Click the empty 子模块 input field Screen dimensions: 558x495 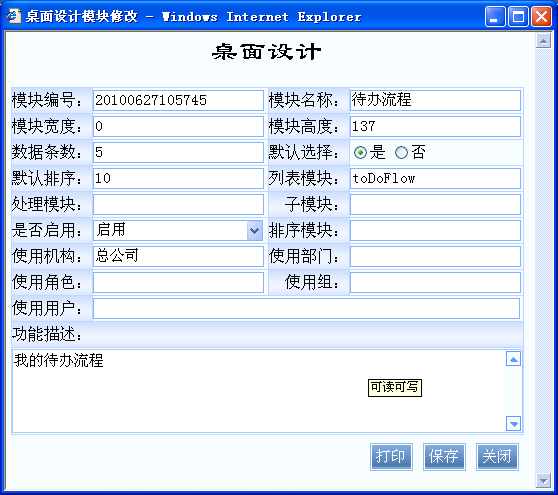[435, 204]
